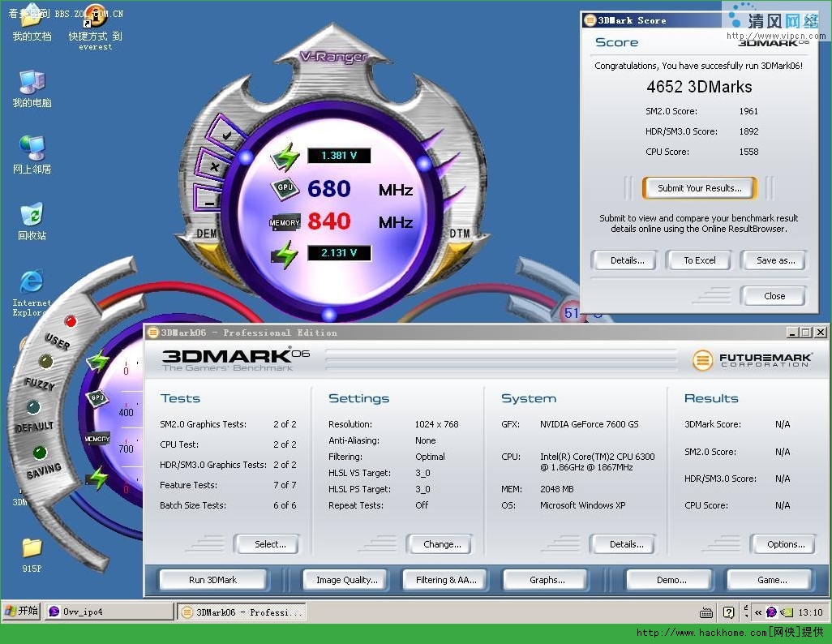Select the USER mode red indicator
The image size is (832, 644).
70,321
